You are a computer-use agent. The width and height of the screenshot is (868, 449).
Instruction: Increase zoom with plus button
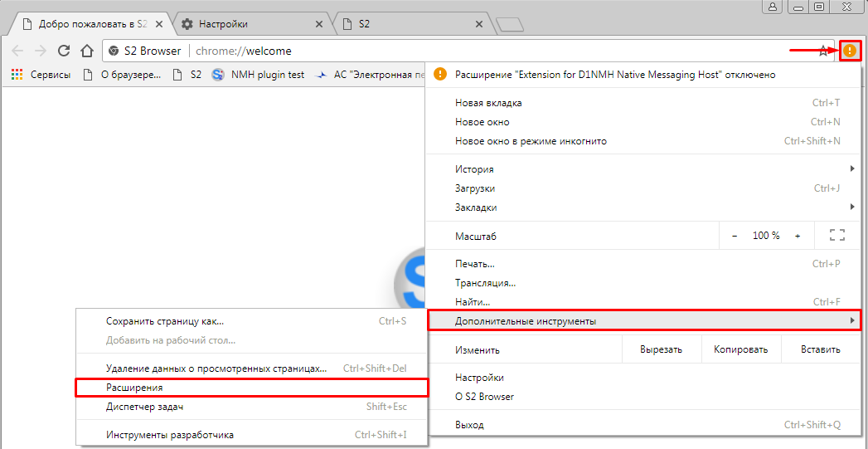tap(798, 236)
